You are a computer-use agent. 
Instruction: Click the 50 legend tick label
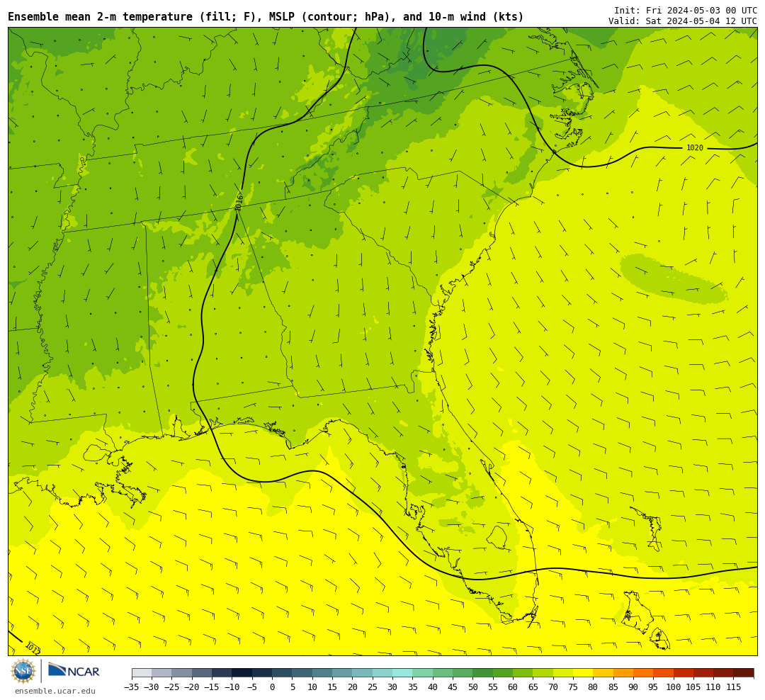tap(472, 687)
